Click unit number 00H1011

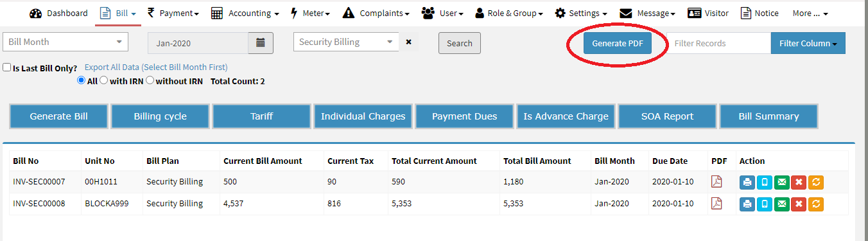coord(101,182)
